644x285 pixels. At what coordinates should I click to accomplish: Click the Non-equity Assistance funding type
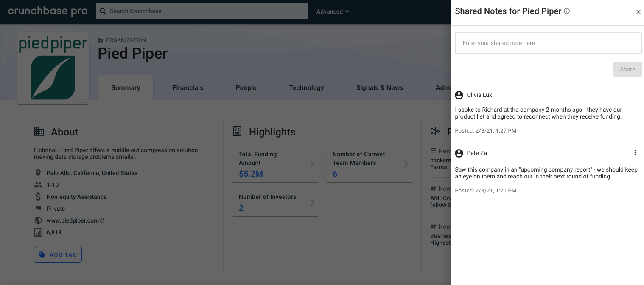tap(77, 197)
